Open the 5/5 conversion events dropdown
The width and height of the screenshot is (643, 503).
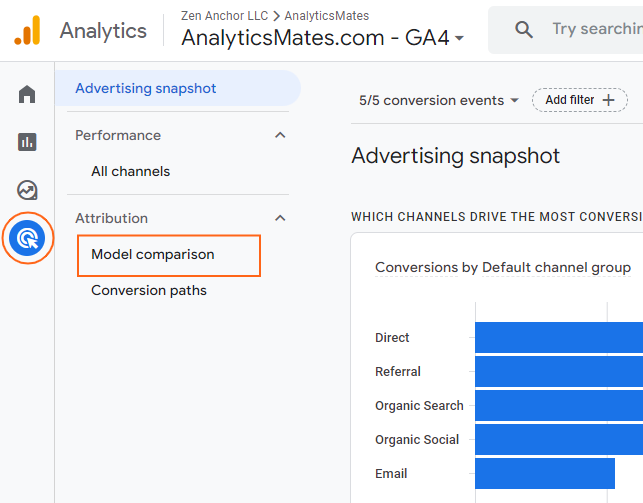[439, 100]
